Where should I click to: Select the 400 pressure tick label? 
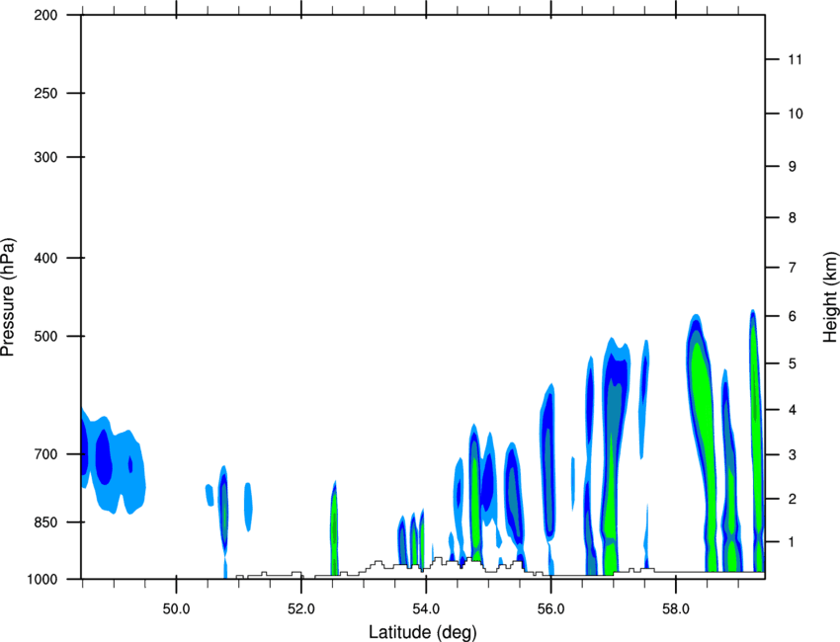[x=45, y=258]
